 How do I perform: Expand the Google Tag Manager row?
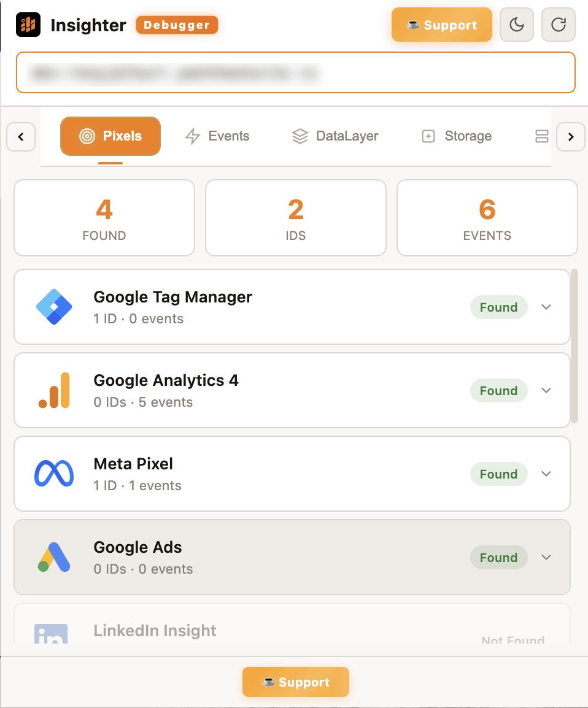coord(546,307)
